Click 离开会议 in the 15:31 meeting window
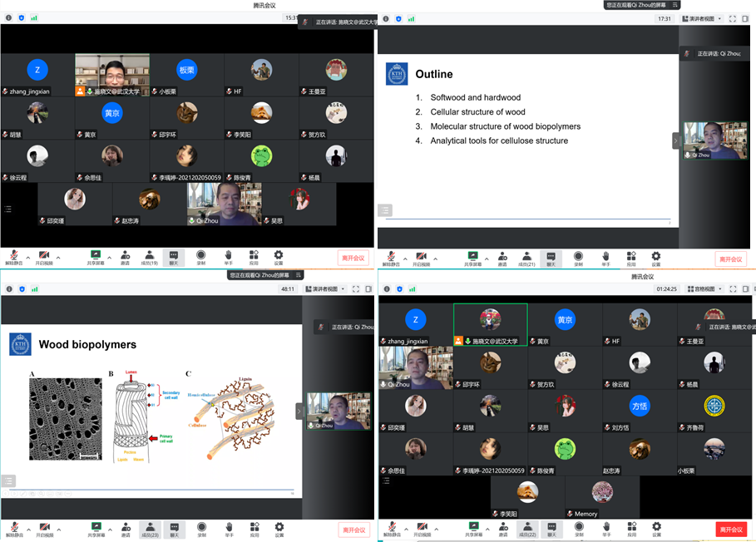 353,259
